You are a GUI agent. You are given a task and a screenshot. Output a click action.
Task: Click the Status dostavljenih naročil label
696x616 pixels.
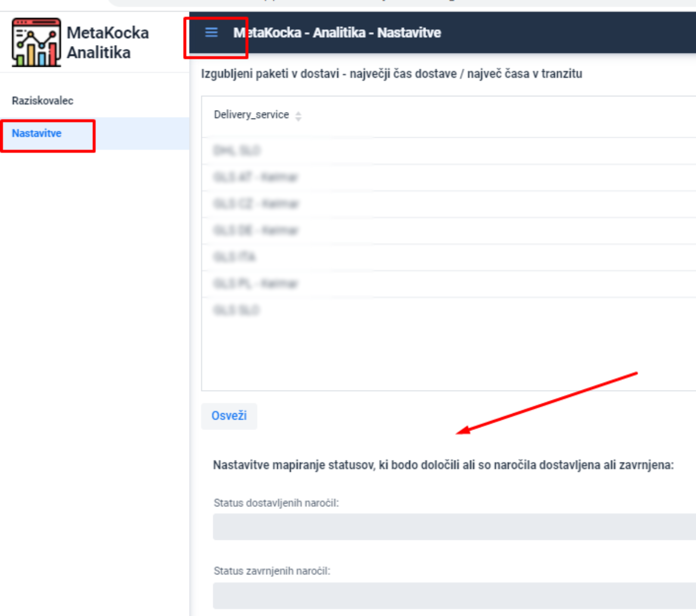click(276, 503)
